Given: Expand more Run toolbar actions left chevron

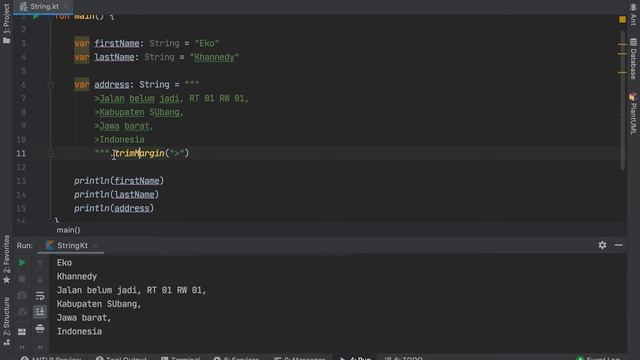Looking at the screenshot, I should pos(22,347).
